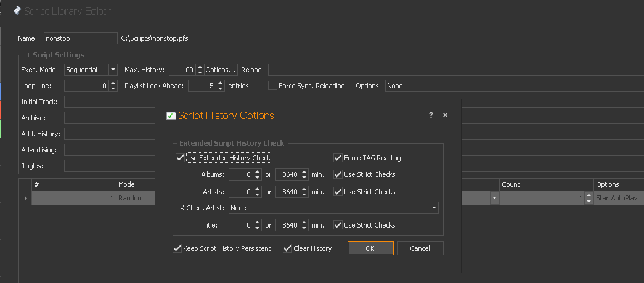Screen dimensions: 644x283
Task: Toggle Force Sync. Reloading checkbox
Action: click(272, 86)
